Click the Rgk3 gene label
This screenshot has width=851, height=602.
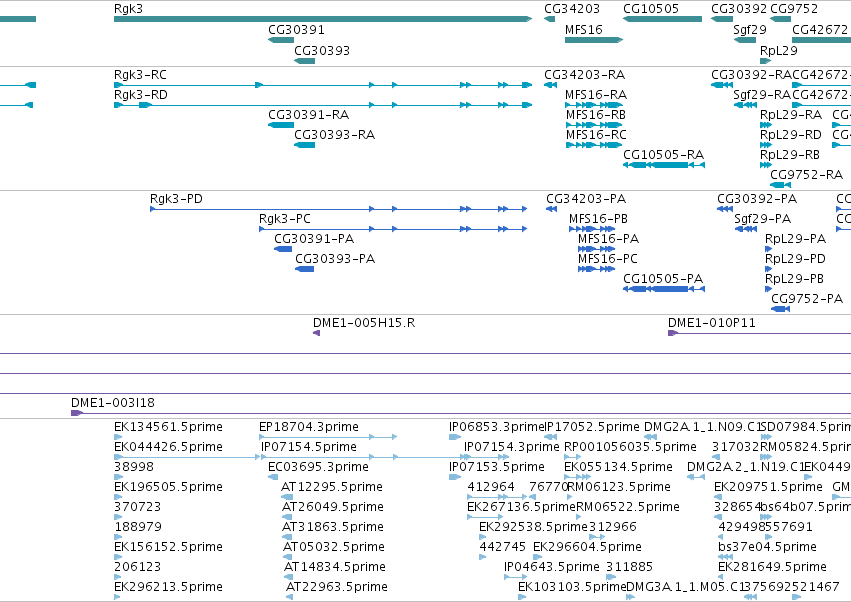click(129, 9)
